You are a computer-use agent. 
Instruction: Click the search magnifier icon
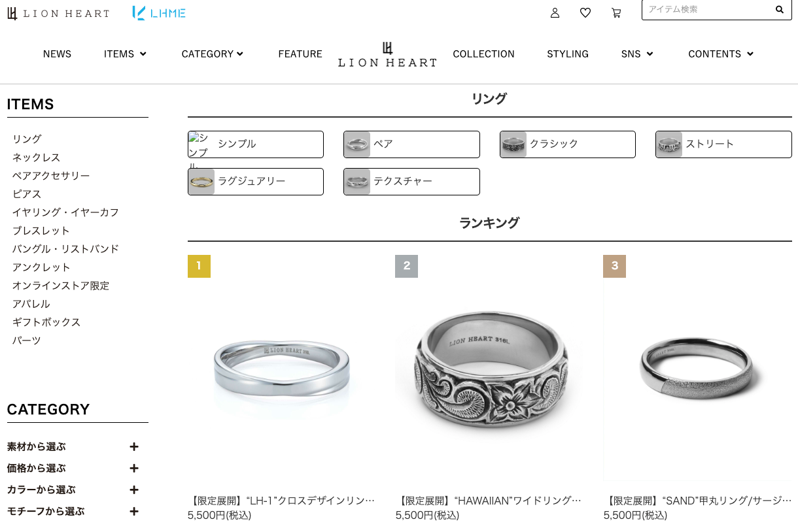(780, 10)
